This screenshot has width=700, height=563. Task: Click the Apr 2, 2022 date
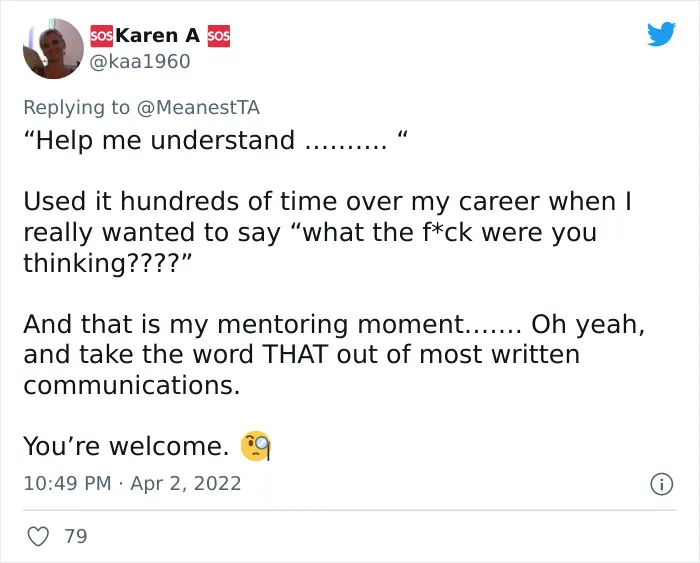(186, 483)
